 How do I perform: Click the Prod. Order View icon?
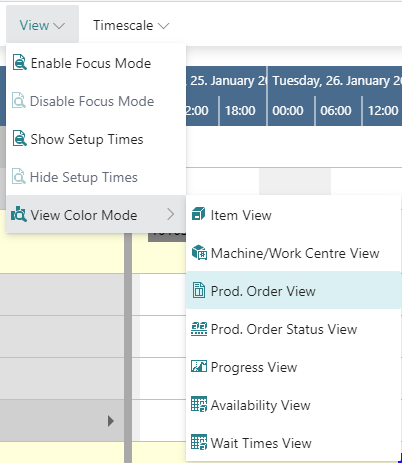click(x=199, y=290)
